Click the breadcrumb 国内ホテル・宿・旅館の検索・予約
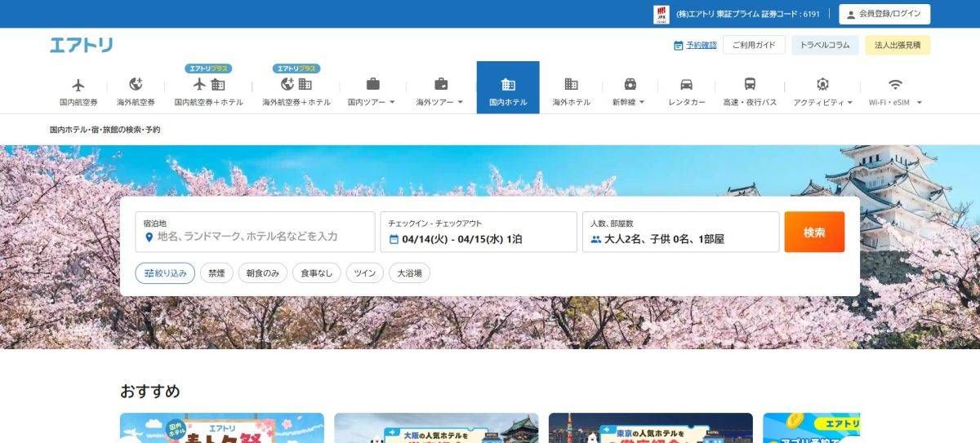Screen dimensions: 980x443 pos(105,130)
